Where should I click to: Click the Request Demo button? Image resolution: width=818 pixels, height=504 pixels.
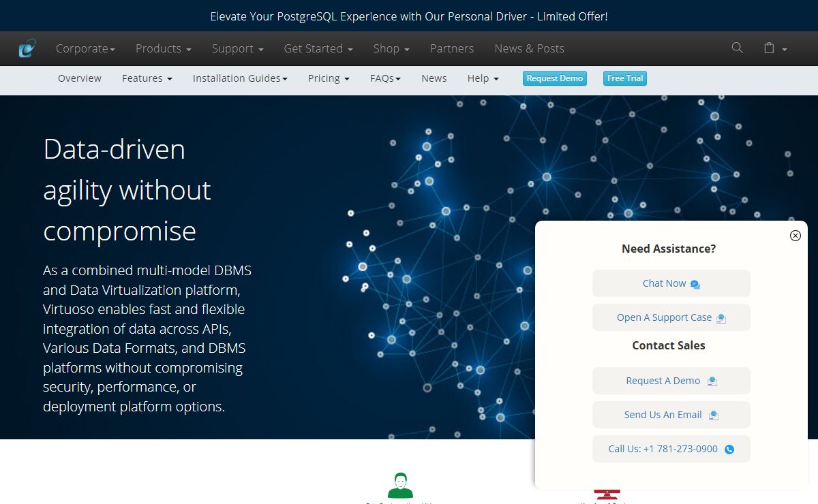click(x=555, y=78)
